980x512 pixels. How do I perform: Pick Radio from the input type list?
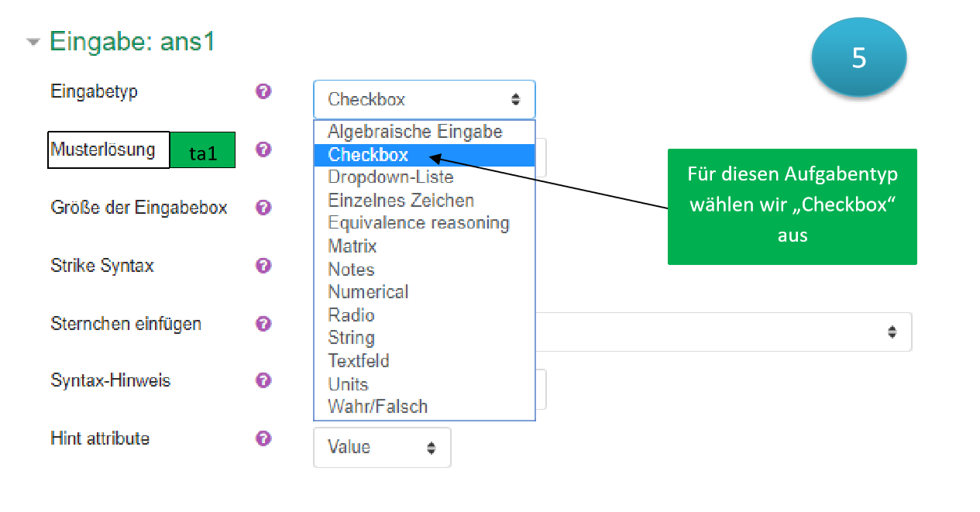click(351, 315)
